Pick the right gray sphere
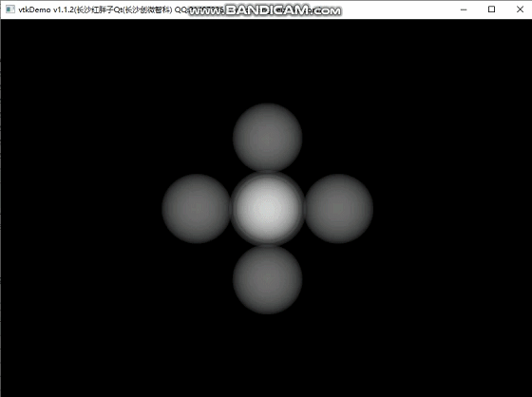532x397 pixels. click(338, 208)
